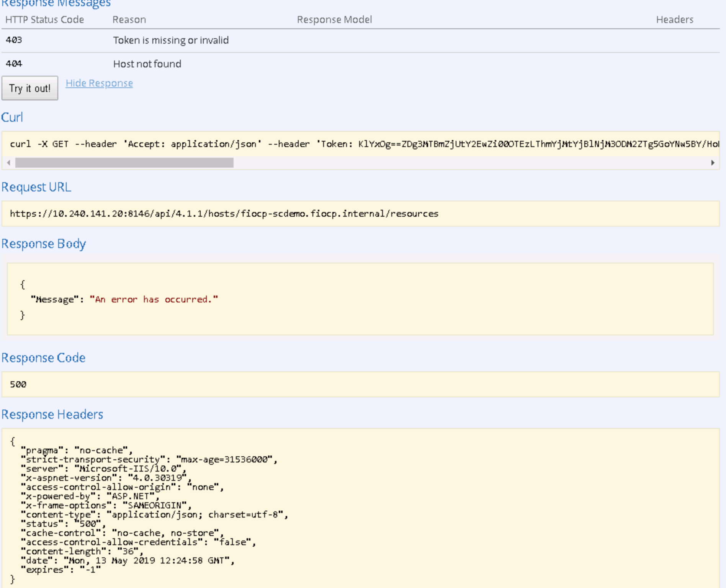This screenshot has height=588, width=726.
Task: Click the Try it out! button
Action: pyautogui.click(x=30, y=88)
